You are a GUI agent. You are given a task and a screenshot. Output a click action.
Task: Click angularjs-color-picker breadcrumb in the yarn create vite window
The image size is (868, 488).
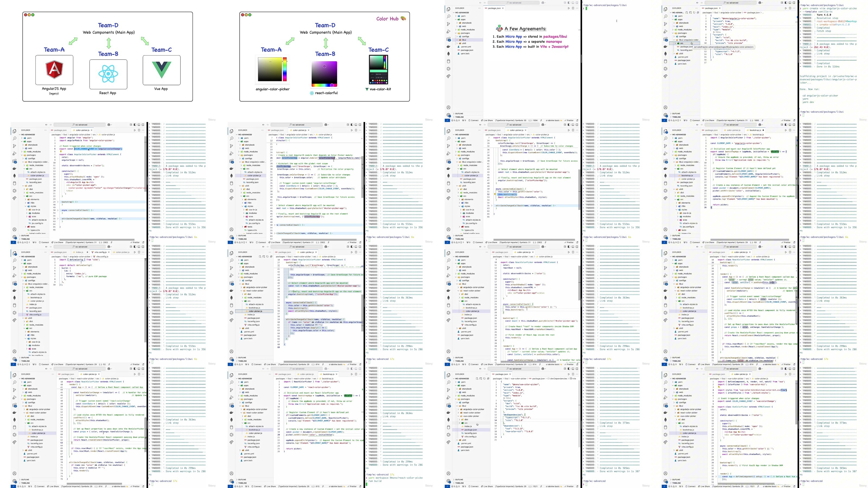click(731, 12)
